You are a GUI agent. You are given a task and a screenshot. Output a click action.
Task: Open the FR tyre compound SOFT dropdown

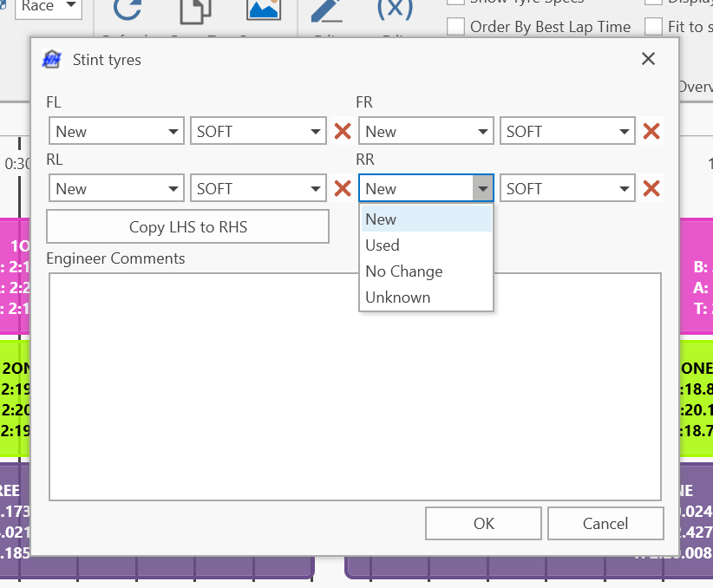click(568, 132)
